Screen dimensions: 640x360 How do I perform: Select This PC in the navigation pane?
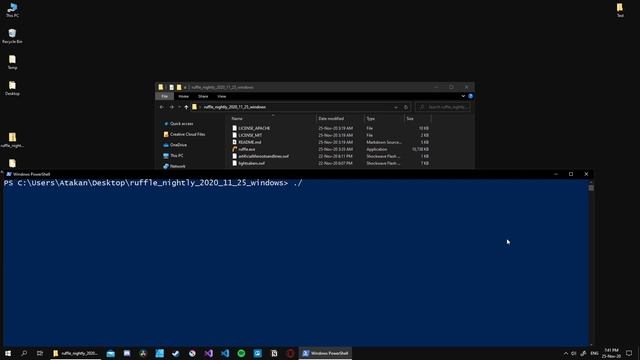pyautogui.click(x=173, y=156)
